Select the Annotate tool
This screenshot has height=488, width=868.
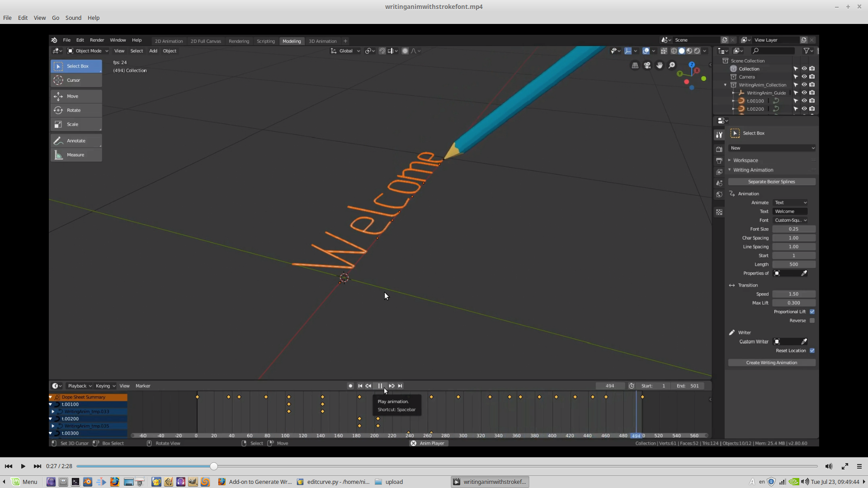[76, 141]
